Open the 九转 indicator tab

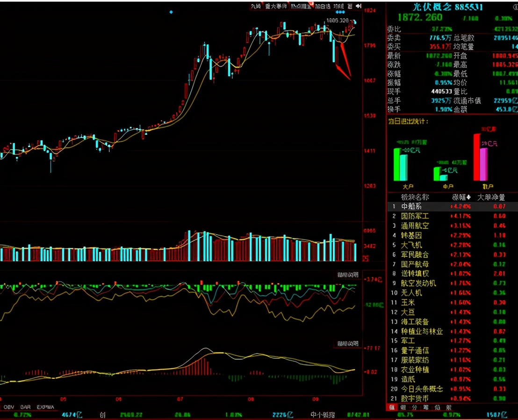coord(256,6)
